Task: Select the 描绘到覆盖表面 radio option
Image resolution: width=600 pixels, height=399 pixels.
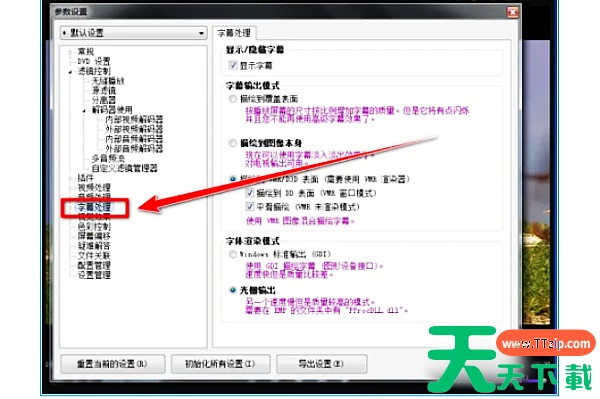Action: (233, 99)
